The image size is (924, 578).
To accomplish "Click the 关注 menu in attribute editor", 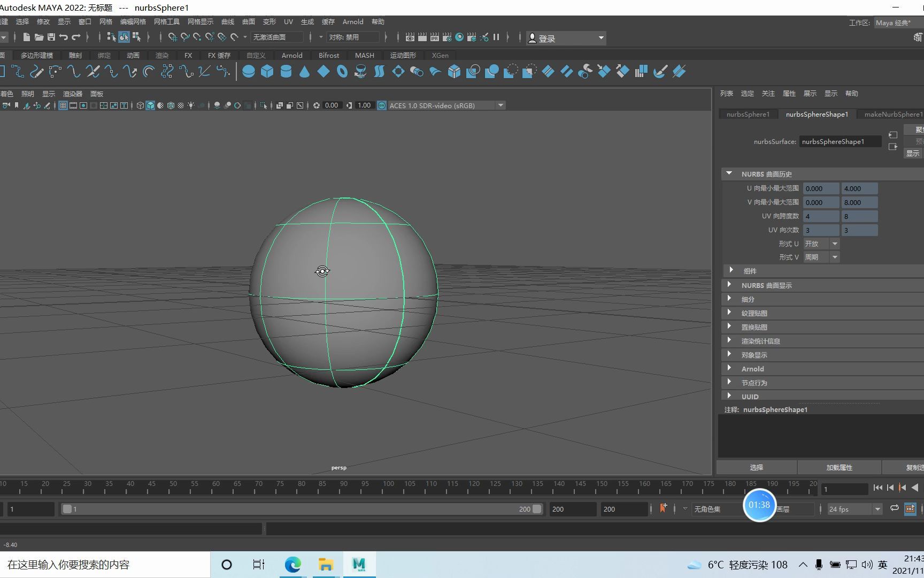I will (768, 94).
